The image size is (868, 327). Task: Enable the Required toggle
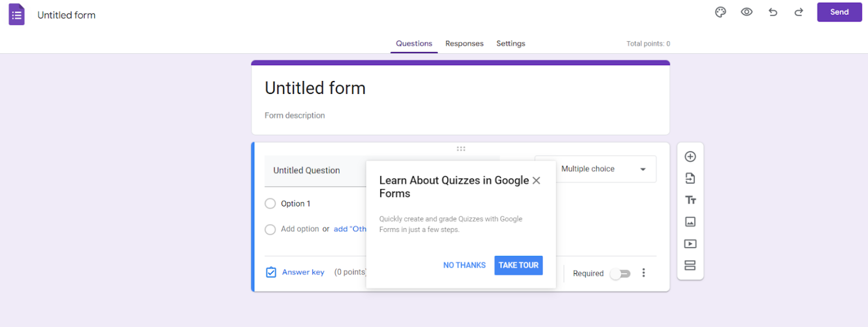[620, 273]
